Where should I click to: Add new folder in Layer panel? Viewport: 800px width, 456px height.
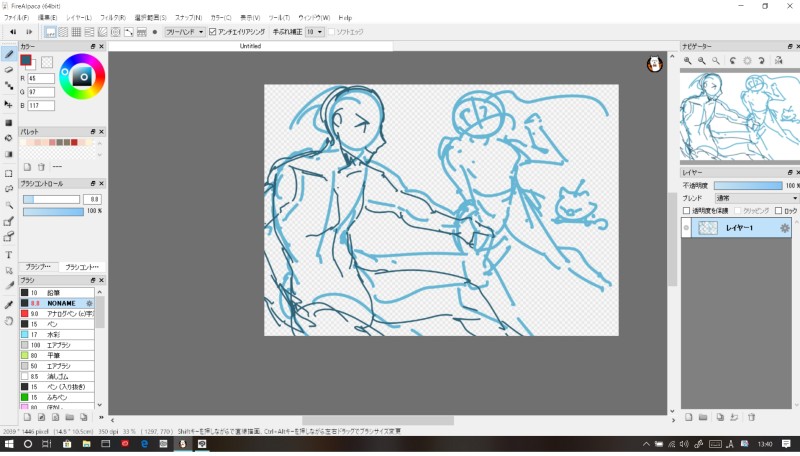click(703, 417)
